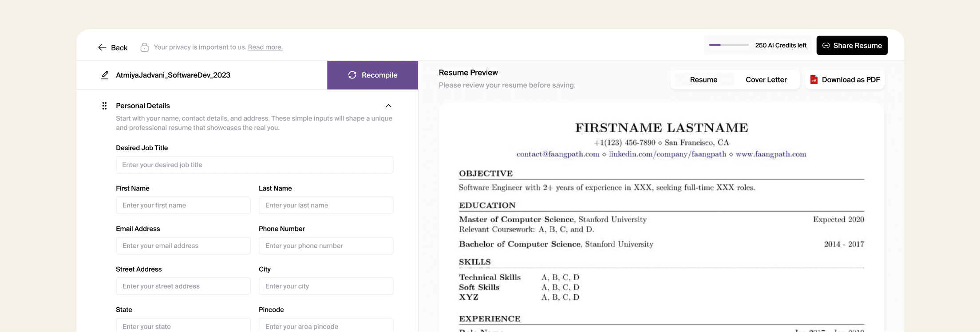The height and width of the screenshot is (332, 980).
Task: Grab the Personal Details drag handle icon
Action: point(104,105)
